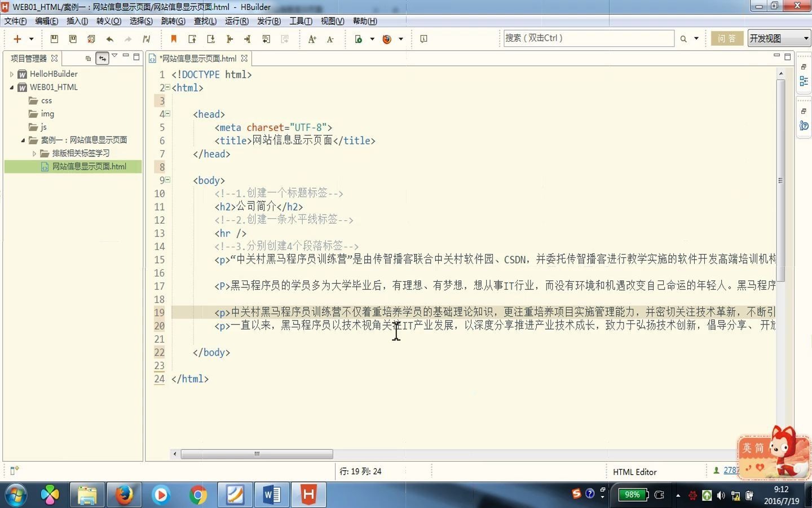Screen dimensions: 812x508
Task: Click the Save As toolbar icon
Action: (x=73, y=39)
